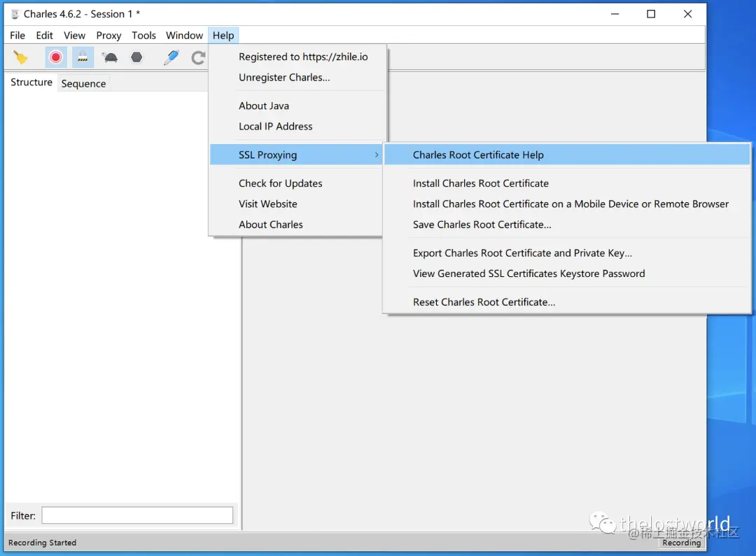Screen dimensions: 756x556
Task: Click the Charles app icon in title bar
Action: [15, 14]
